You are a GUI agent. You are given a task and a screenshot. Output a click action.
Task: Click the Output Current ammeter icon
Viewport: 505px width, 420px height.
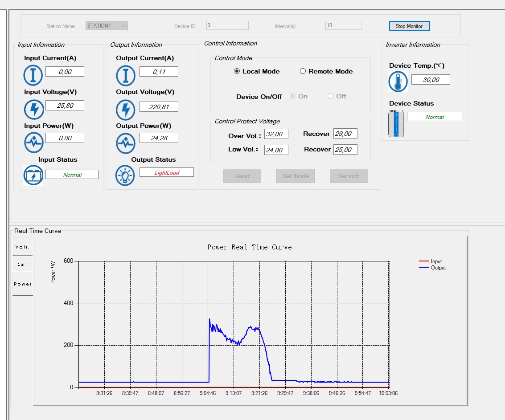click(125, 75)
